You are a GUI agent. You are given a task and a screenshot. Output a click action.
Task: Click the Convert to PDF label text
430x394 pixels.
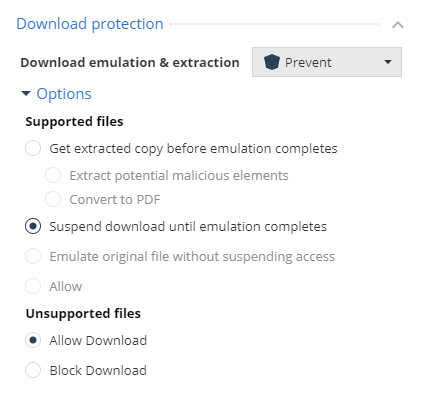[115, 199]
